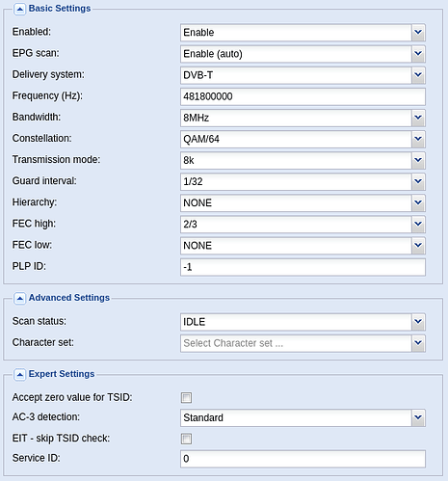448x481 pixels.
Task: Collapse the Advanced Settings section
Action: click(x=19, y=299)
